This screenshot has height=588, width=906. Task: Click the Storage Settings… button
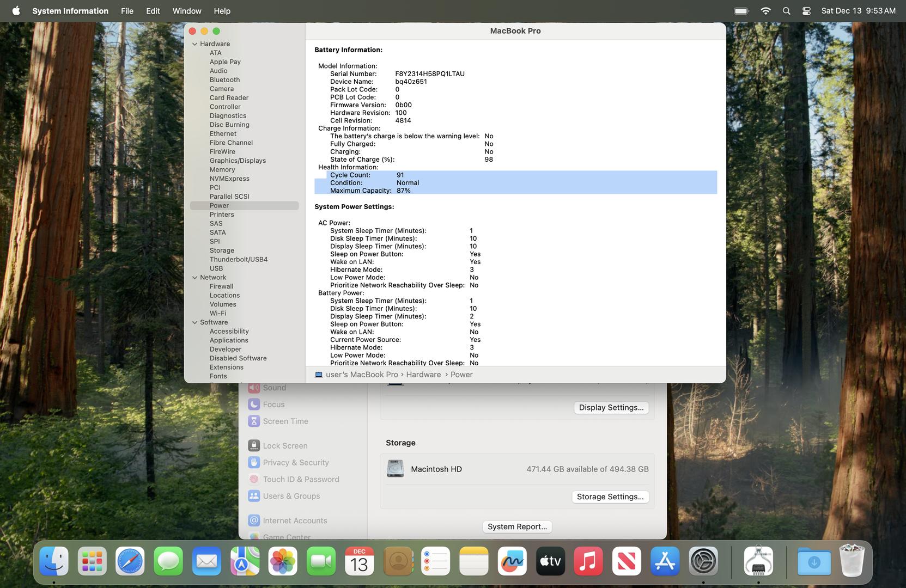pyautogui.click(x=610, y=497)
